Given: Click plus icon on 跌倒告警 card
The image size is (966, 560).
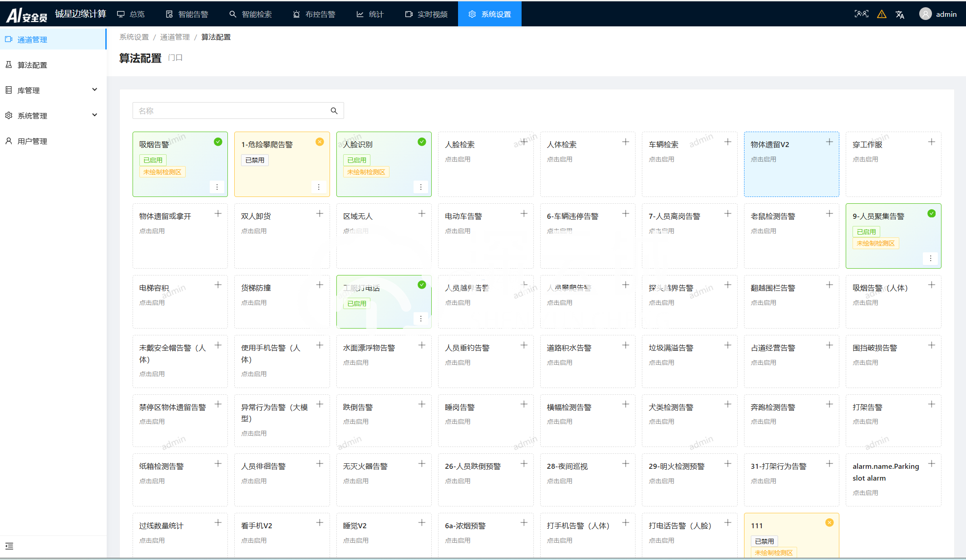Looking at the screenshot, I should (x=422, y=404).
